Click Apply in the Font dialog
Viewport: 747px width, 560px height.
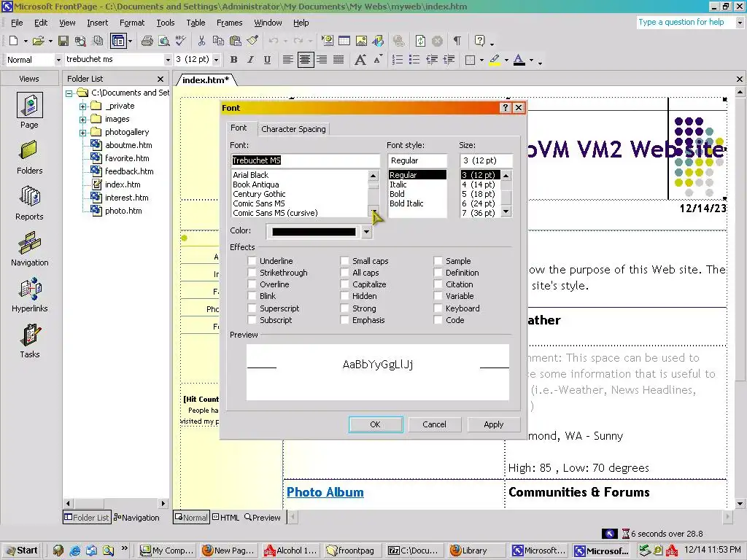pyautogui.click(x=494, y=424)
